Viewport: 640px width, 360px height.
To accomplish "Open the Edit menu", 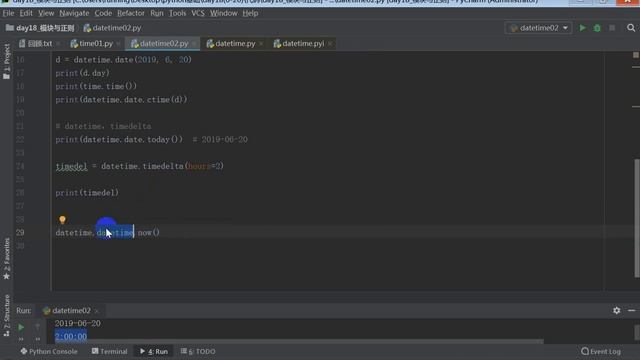I will tap(26, 13).
